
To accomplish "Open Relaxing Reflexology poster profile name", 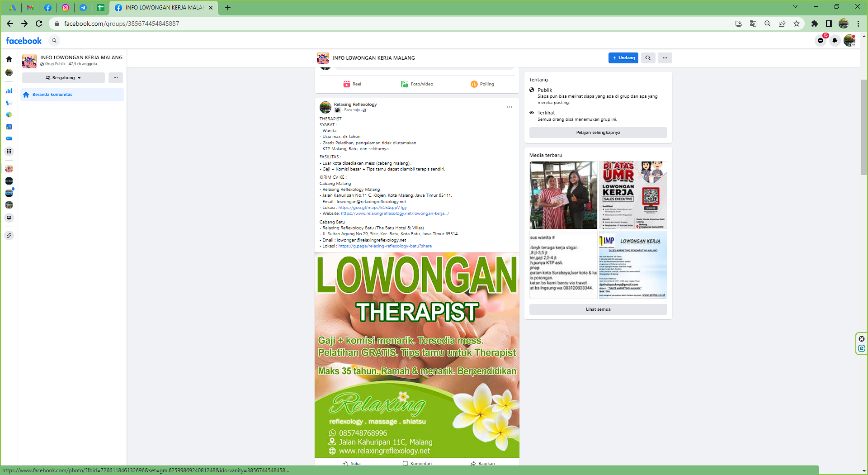I will [x=355, y=104].
